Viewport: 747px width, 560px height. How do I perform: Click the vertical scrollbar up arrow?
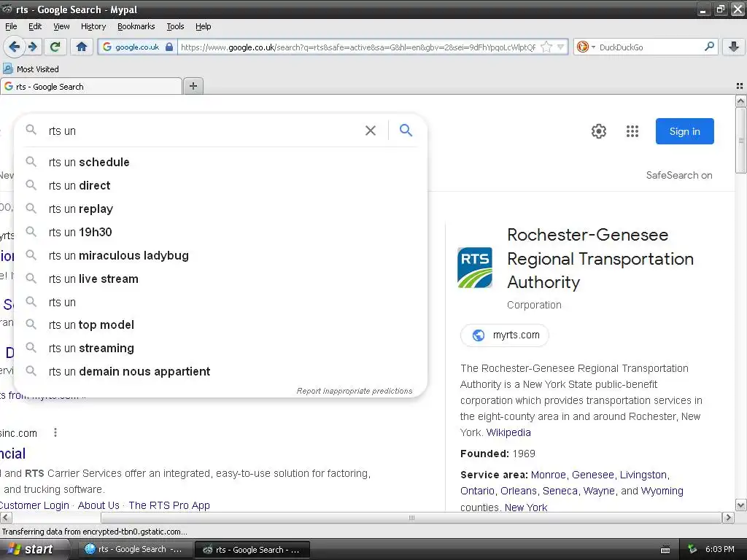coord(740,101)
